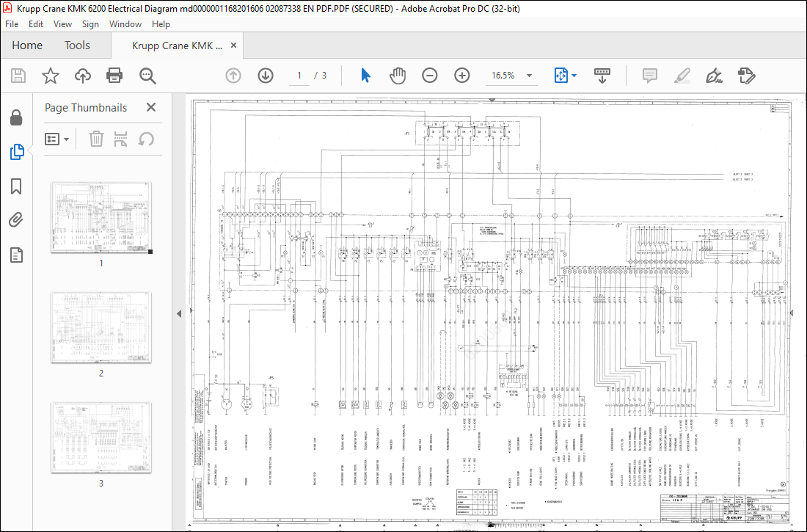The width and height of the screenshot is (807, 532).
Task: Click the print pages icon in thumbnails
Action: click(x=120, y=139)
